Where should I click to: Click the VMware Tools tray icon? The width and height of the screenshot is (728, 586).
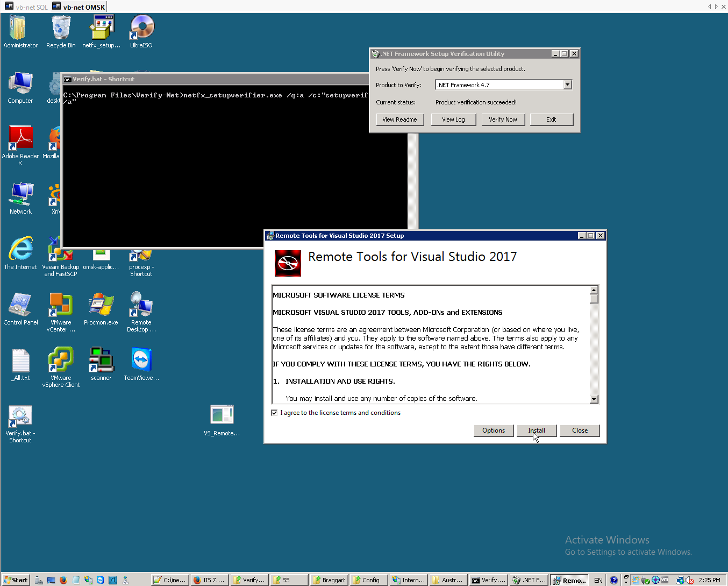click(x=665, y=580)
